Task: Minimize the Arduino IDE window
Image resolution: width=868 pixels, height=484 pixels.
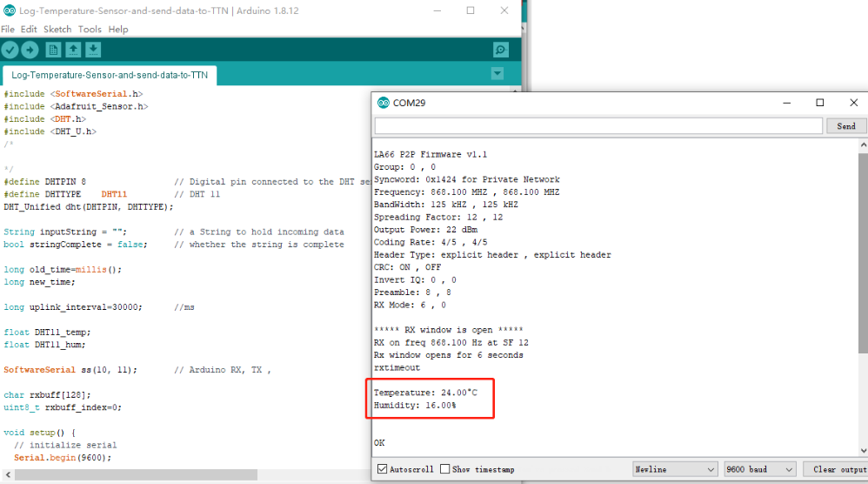Action: coord(437,10)
